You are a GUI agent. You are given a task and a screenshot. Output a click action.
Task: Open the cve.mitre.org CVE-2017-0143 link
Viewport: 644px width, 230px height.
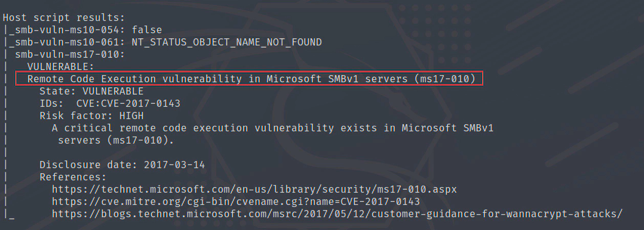click(235, 202)
